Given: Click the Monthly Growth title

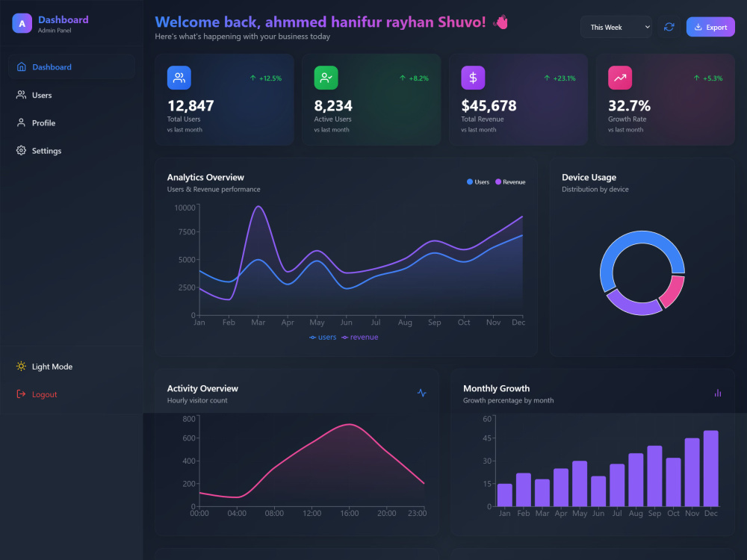Looking at the screenshot, I should click(497, 388).
